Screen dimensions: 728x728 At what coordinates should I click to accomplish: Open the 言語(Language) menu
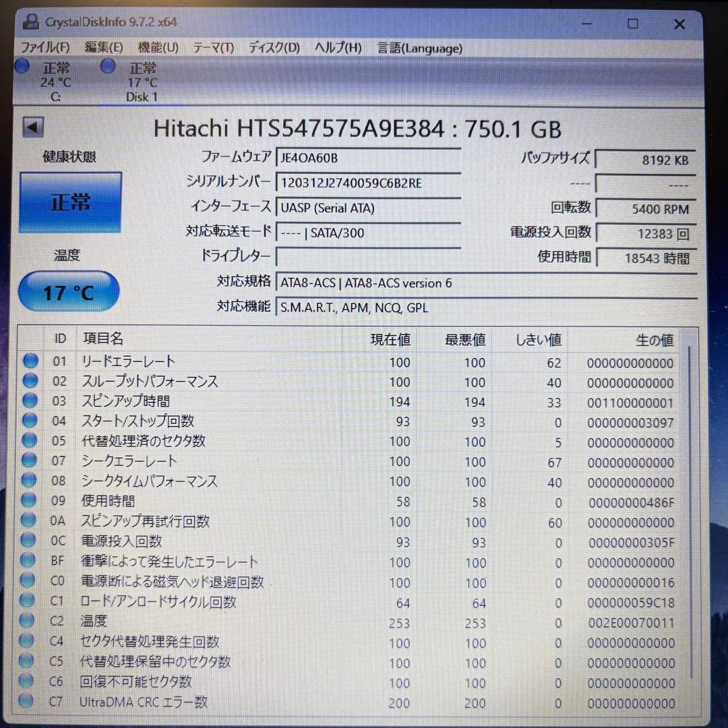[419, 48]
